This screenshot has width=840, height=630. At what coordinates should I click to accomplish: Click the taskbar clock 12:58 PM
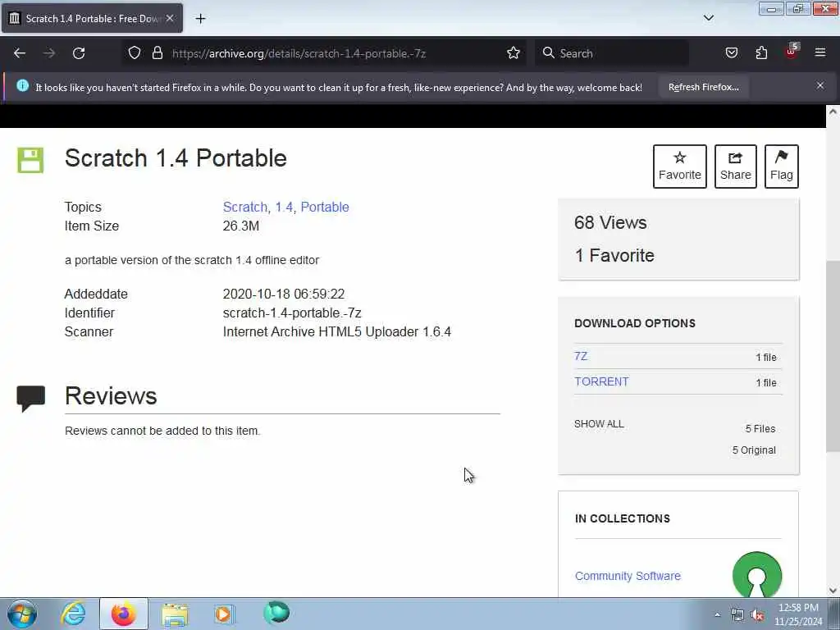pyautogui.click(x=798, y=608)
